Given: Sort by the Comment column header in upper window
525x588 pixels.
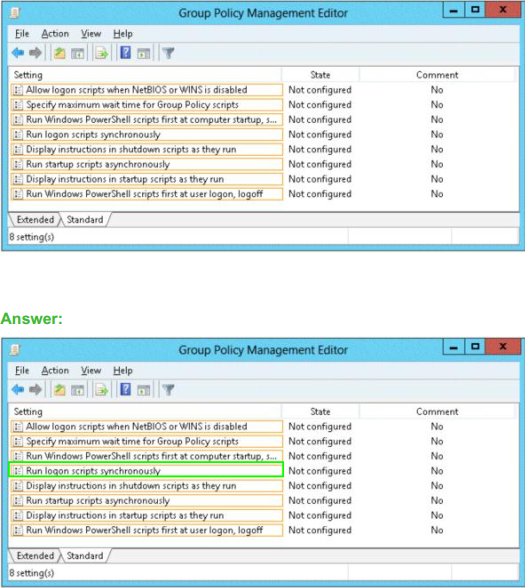Looking at the screenshot, I should tap(437, 75).
